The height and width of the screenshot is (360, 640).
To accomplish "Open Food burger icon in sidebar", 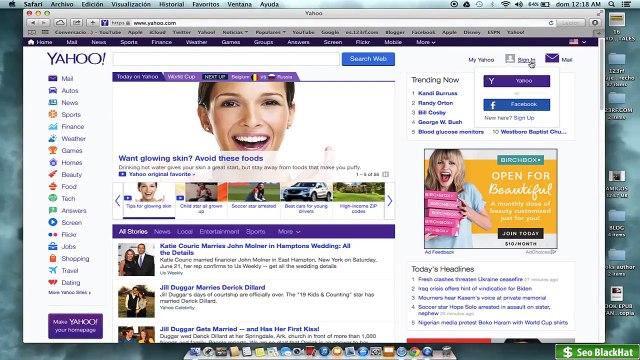I will pos(53,187).
